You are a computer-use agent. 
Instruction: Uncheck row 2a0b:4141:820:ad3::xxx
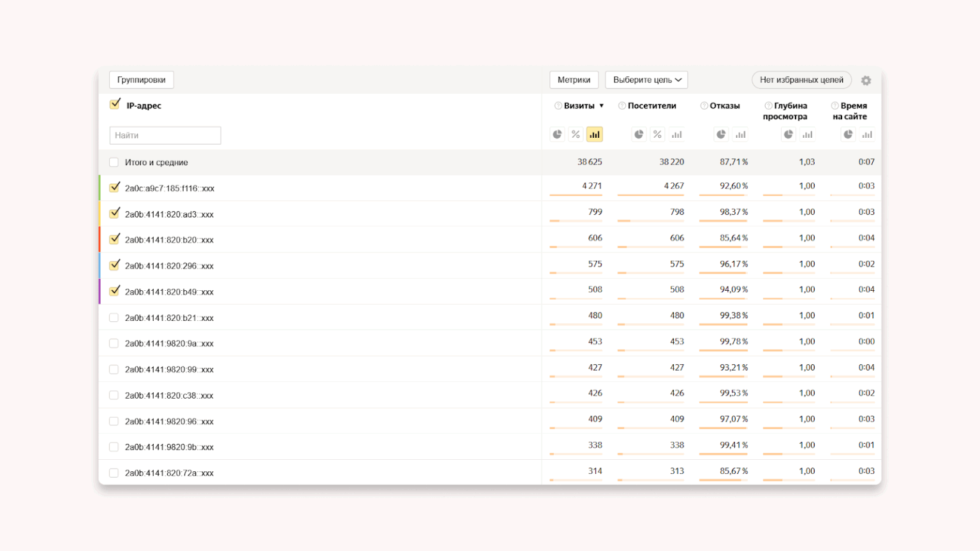tap(115, 214)
